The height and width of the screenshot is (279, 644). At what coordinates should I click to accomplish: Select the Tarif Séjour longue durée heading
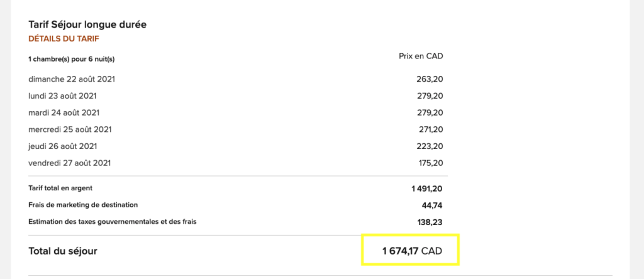pyautogui.click(x=87, y=25)
